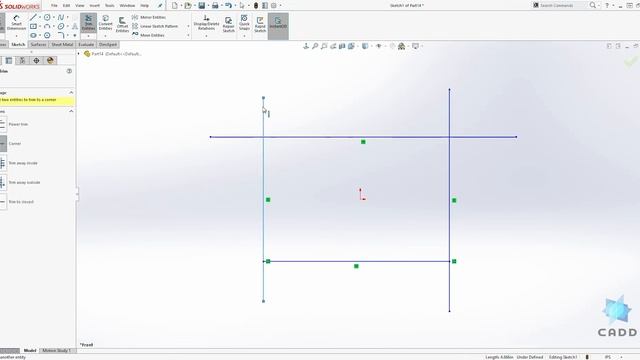Image resolution: width=640 pixels, height=360 pixels.
Task: Choose the Line sketch tool
Action: pyautogui.click(x=33, y=17)
